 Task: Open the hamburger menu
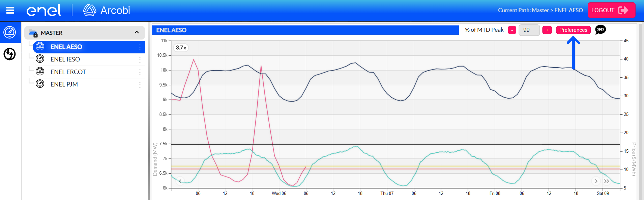point(10,10)
